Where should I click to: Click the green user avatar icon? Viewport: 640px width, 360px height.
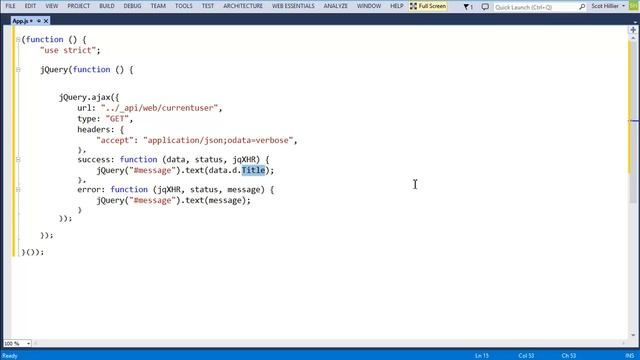click(x=633, y=6)
